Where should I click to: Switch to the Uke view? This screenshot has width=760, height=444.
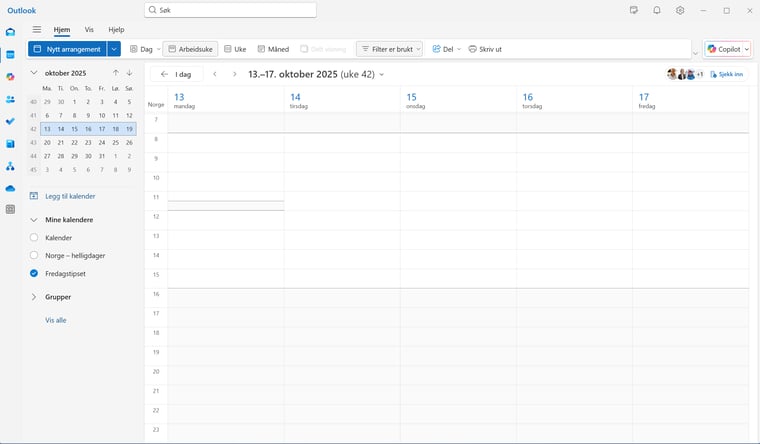pos(235,49)
